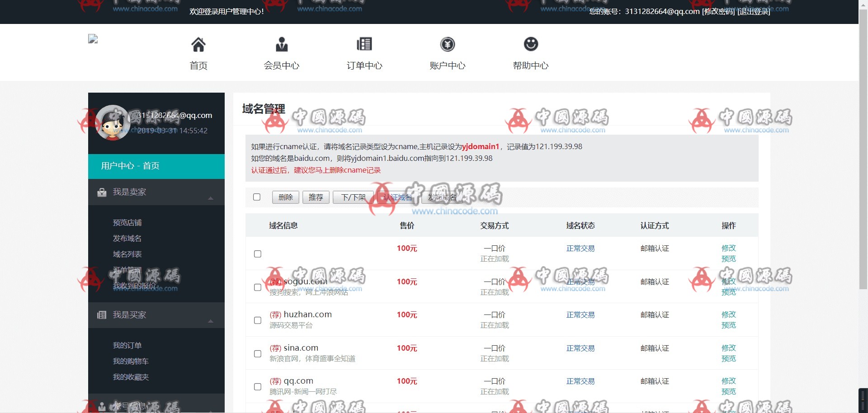Open 账户中心 via the yen coin icon
The width and height of the screenshot is (868, 413).
448,45
